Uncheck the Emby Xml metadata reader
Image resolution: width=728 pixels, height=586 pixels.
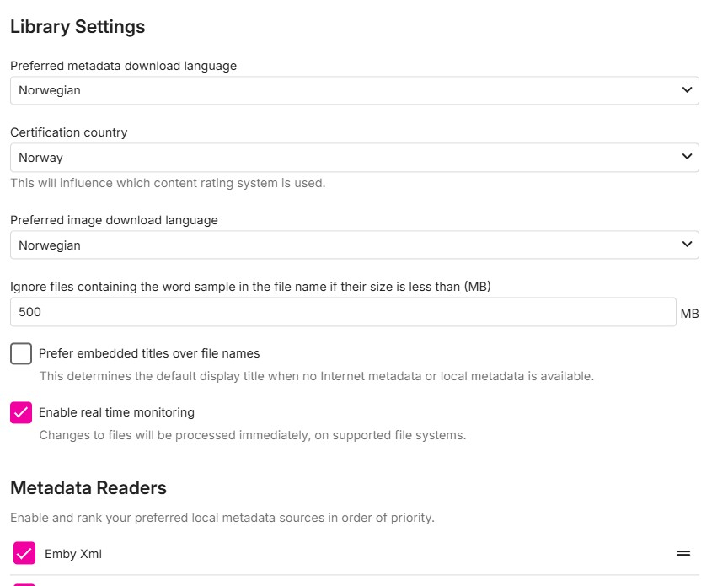click(24, 554)
